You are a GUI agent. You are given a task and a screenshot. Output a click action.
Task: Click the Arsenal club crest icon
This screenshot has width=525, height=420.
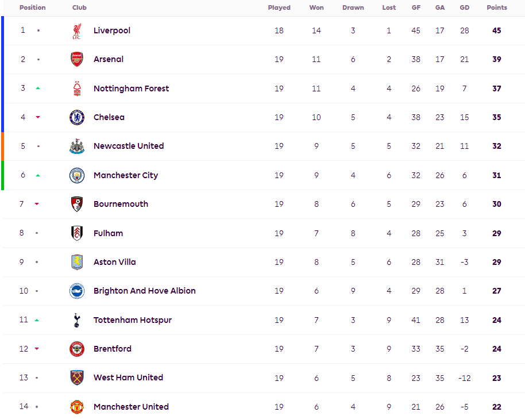tap(77, 59)
